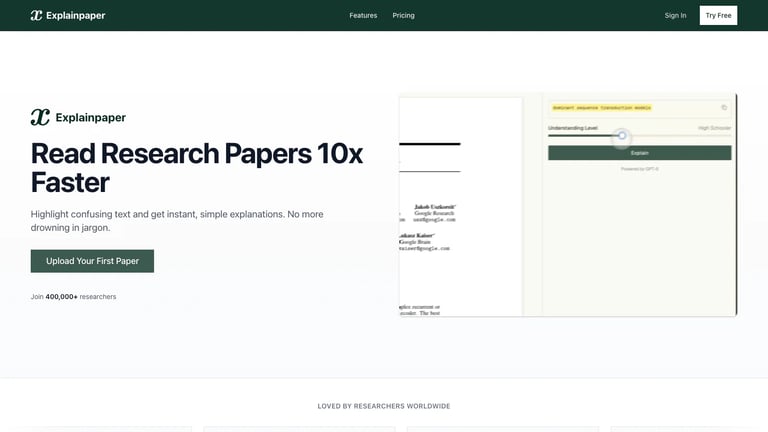Open the Features menu item
Screen dimensions: 768x432
(363, 15)
